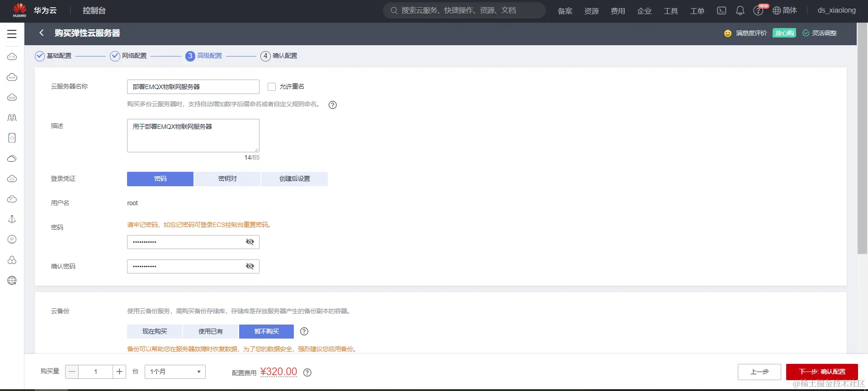
Task: Open the 1个月 duration dropdown
Action: click(175, 372)
